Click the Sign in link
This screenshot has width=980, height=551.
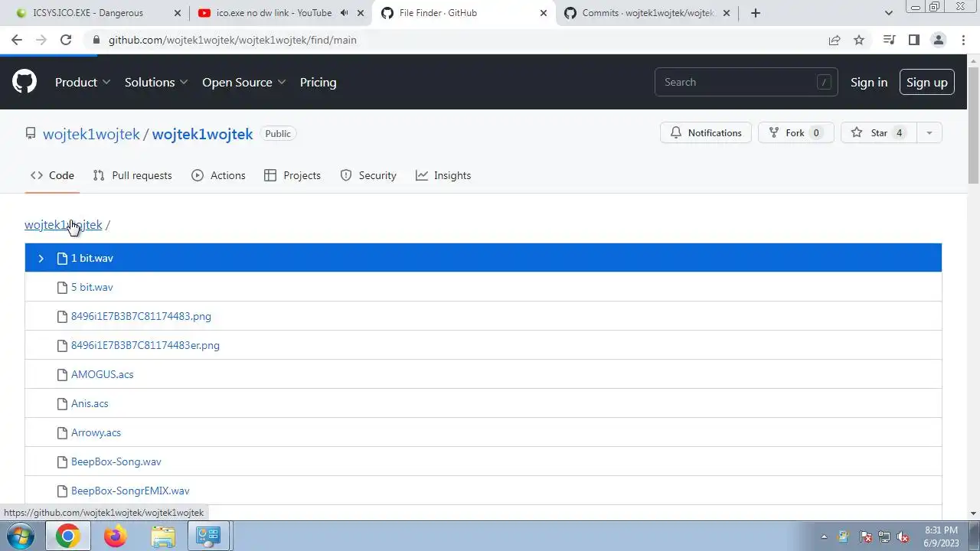click(x=869, y=82)
